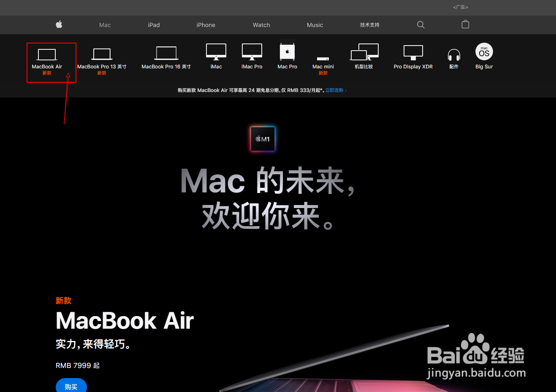
Task: Go to the iPhone menu item
Action: tap(206, 25)
